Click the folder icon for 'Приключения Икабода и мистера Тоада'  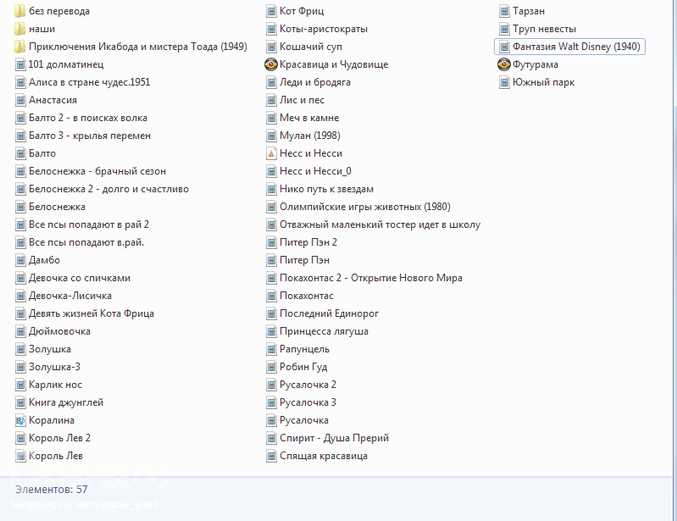pyautogui.click(x=21, y=47)
